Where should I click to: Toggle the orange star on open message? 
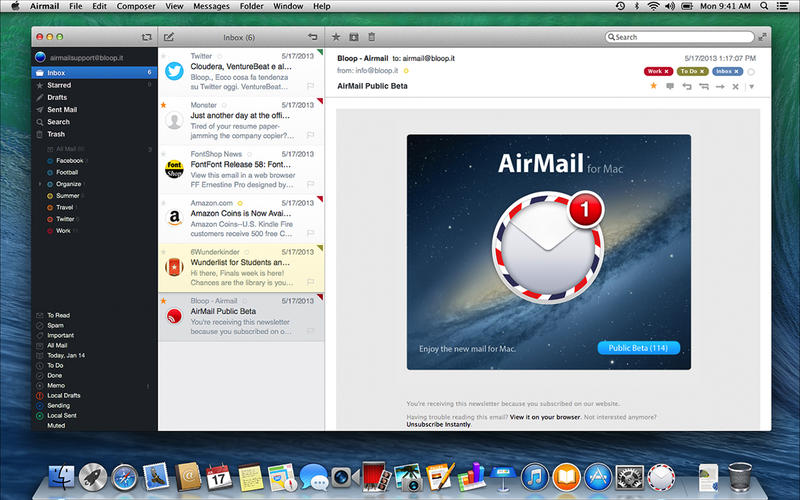(654, 87)
